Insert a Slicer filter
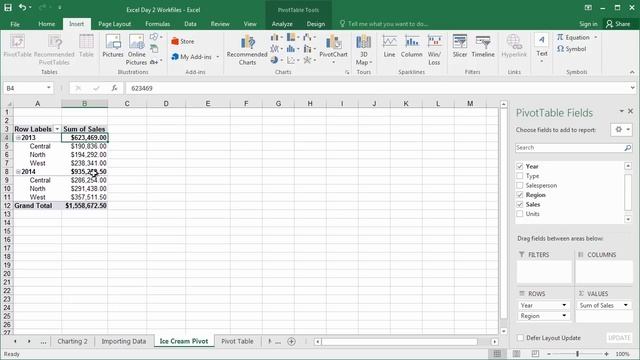 [x=460, y=46]
